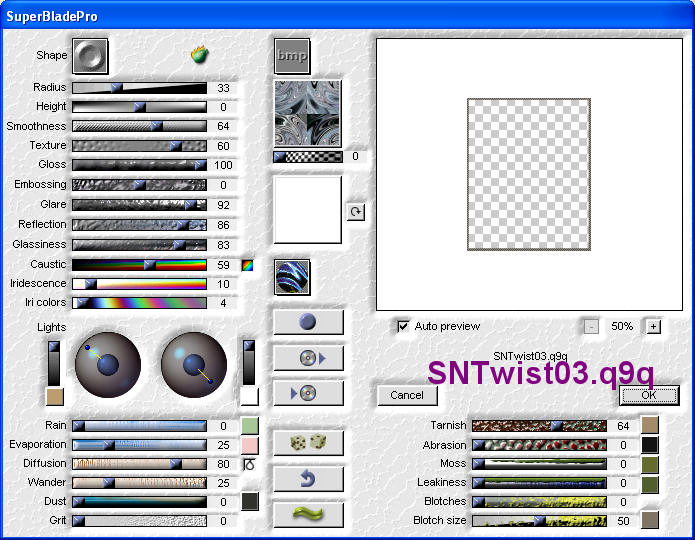The height and width of the screenshot is (540, 695).
Task: Click the Abrasion slider track
Action: (x=539, y=445)
